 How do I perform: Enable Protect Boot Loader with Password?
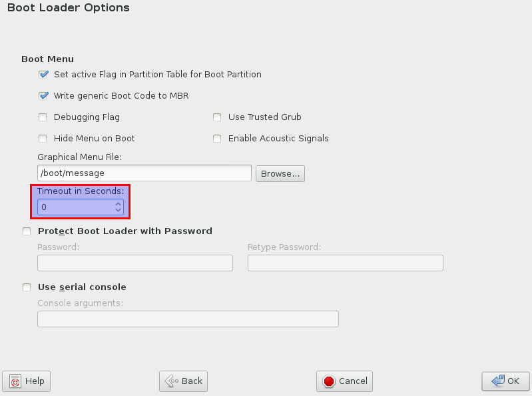[27, 231]
